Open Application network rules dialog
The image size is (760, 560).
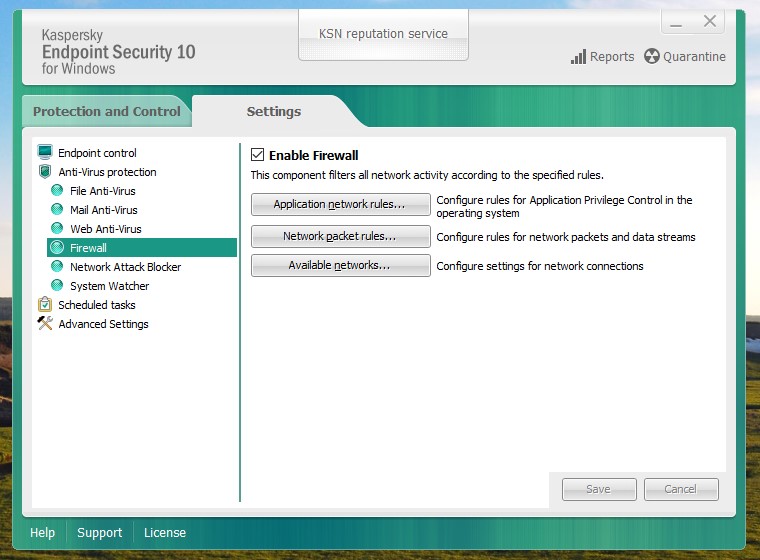[340, 204]
